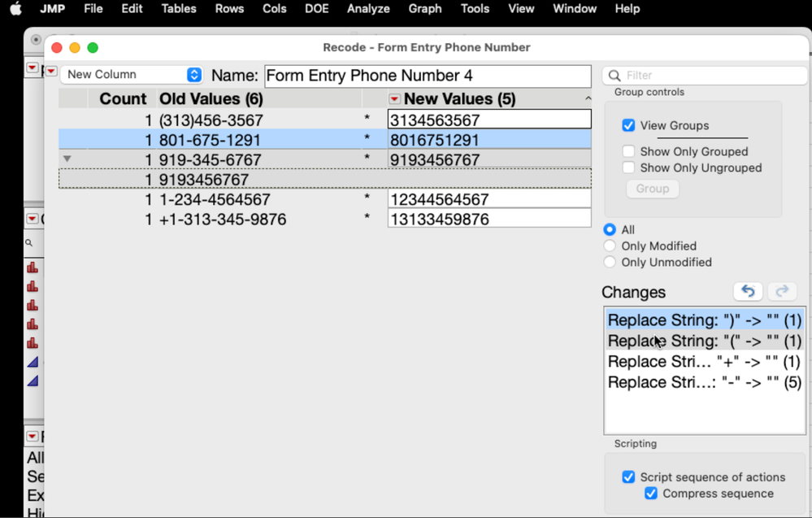Image resolution: width=812 pixels, height=518 pixels.
Task: Click the upper blue continuous-triangle column icon
Action: (33, 362)
